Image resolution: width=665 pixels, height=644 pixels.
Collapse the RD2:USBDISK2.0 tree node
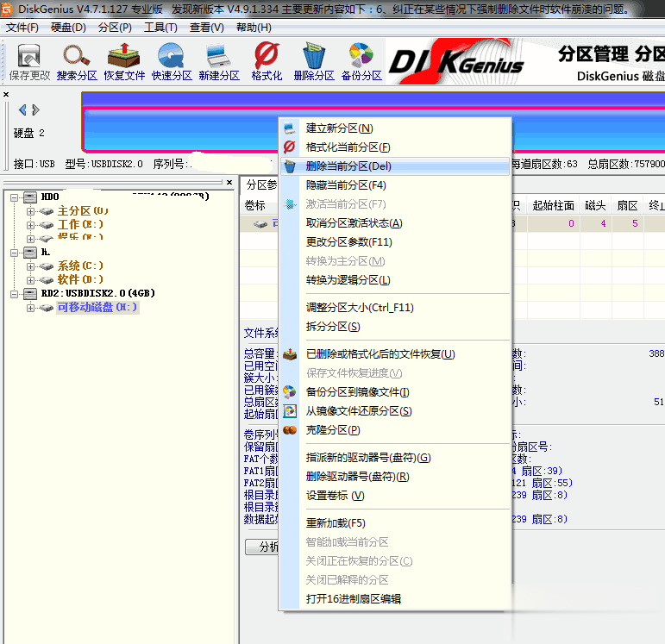[x=15, y=294]
